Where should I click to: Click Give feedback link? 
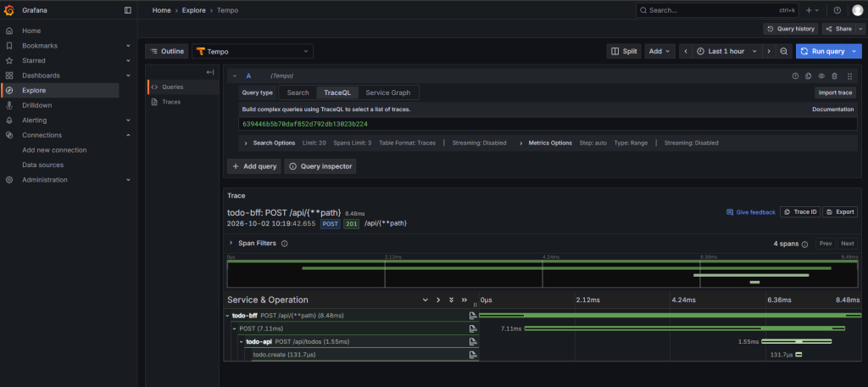tap(751, 212)
